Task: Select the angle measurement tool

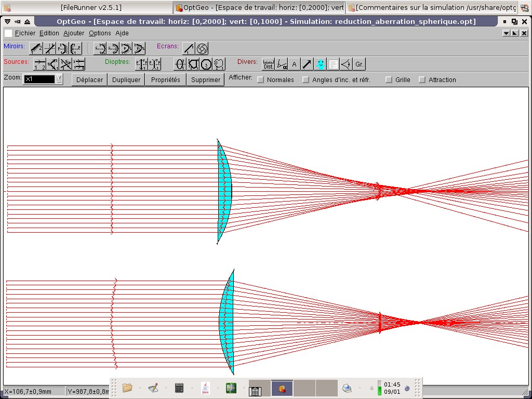Action: click(x=282, y=64)
